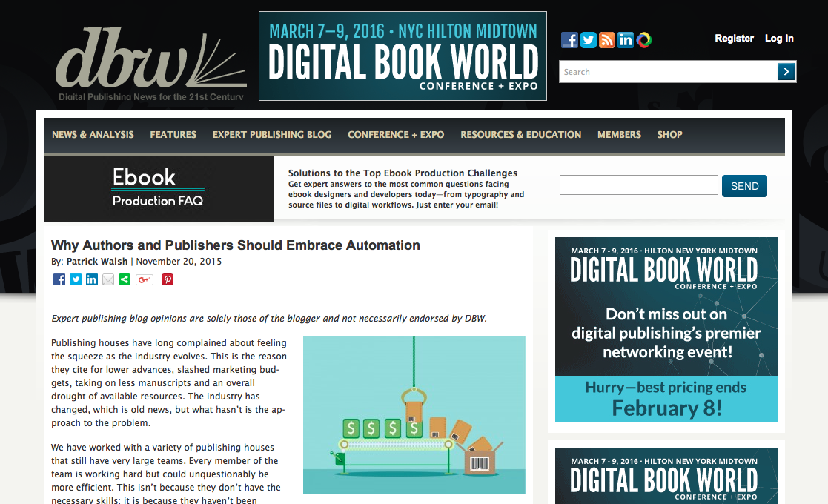Image resolution: width=828 pixels, height=504 pixels.
Task: Click the italic DBW blog disclaimer line
Action: pos(269,318)
